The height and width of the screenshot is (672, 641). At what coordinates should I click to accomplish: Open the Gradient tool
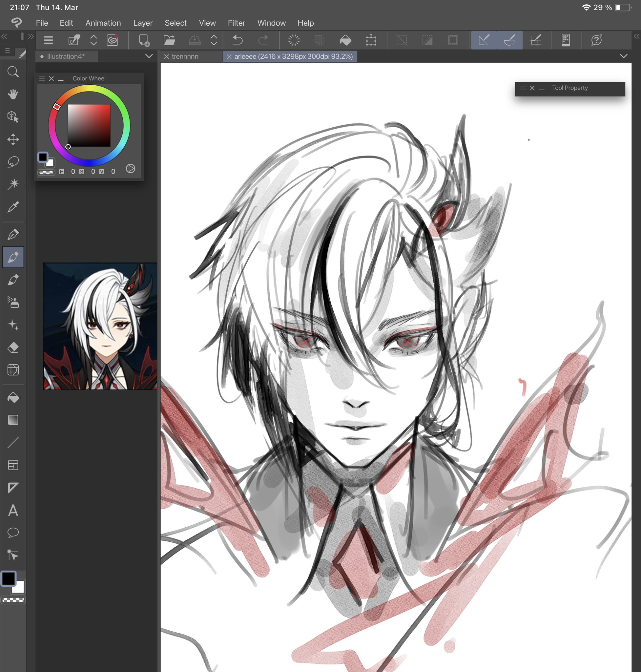(13, 420)
